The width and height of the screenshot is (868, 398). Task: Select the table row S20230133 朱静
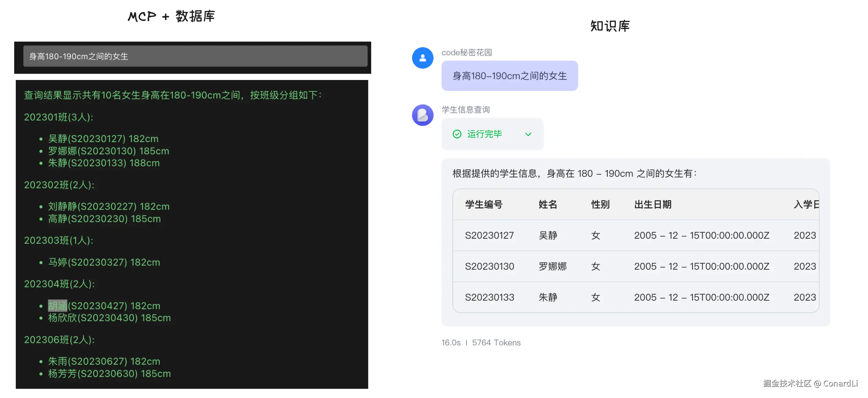coord(489,297)
